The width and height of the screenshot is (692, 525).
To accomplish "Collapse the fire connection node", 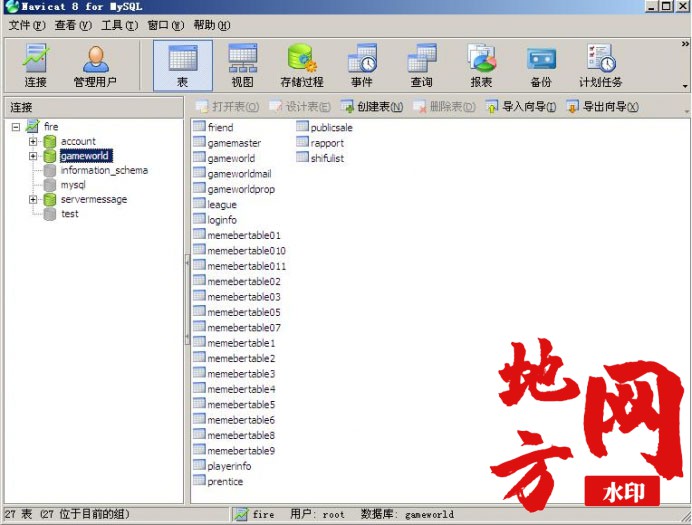I will coord(16,127).
